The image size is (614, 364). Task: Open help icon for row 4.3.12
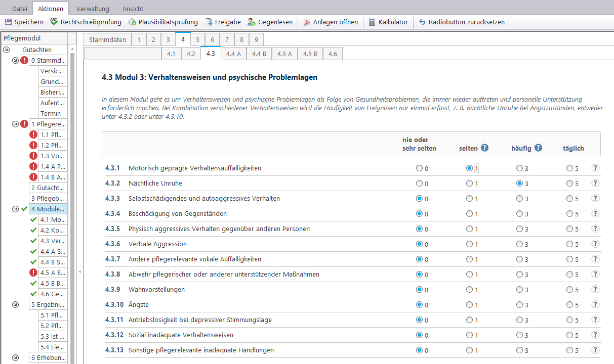tap(595, 335)
